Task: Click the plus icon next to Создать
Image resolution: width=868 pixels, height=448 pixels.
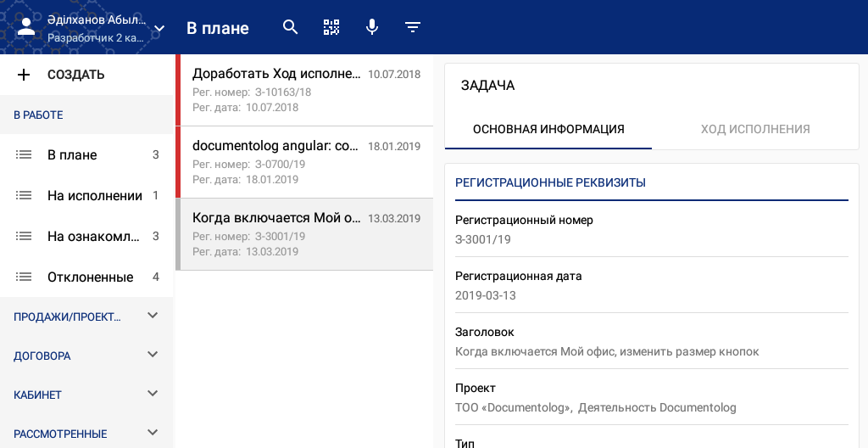Action: pyautogui.click(x=24, y=75)
